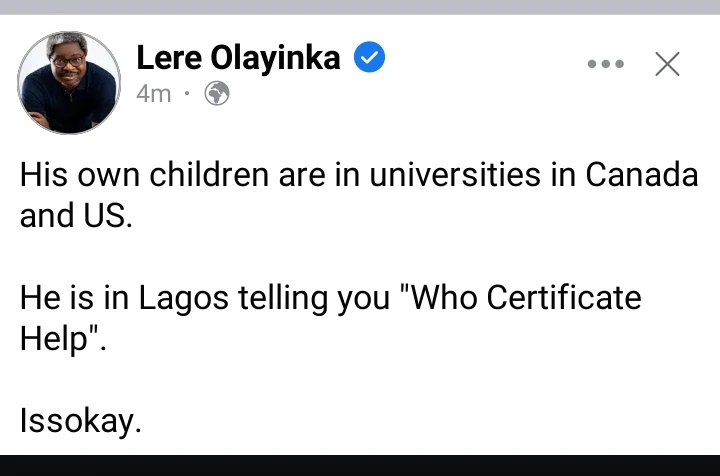Click the gray strip above the post
This screenshot has width=720, height=476.
(360, 6)
